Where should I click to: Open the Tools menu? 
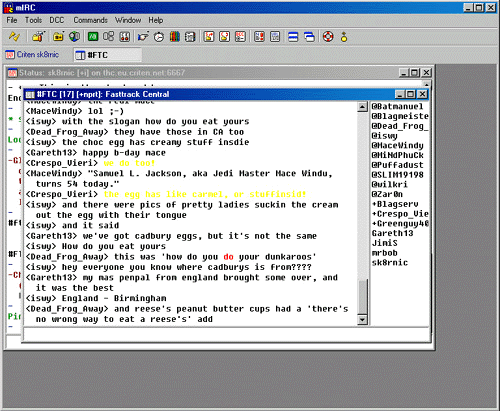pos(33,20)
